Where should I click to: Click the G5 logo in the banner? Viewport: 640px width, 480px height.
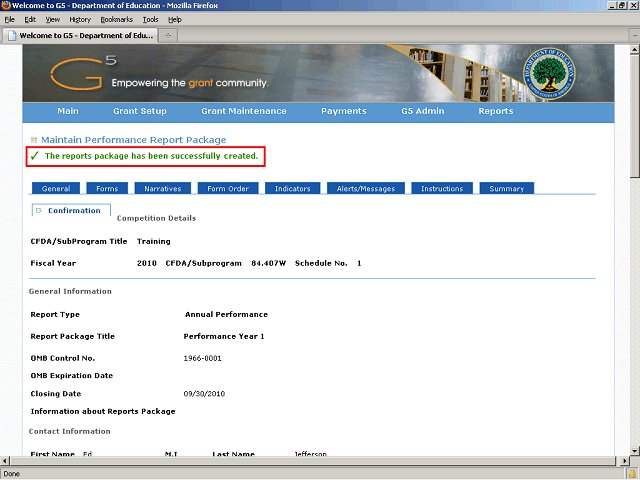[84, 73]
